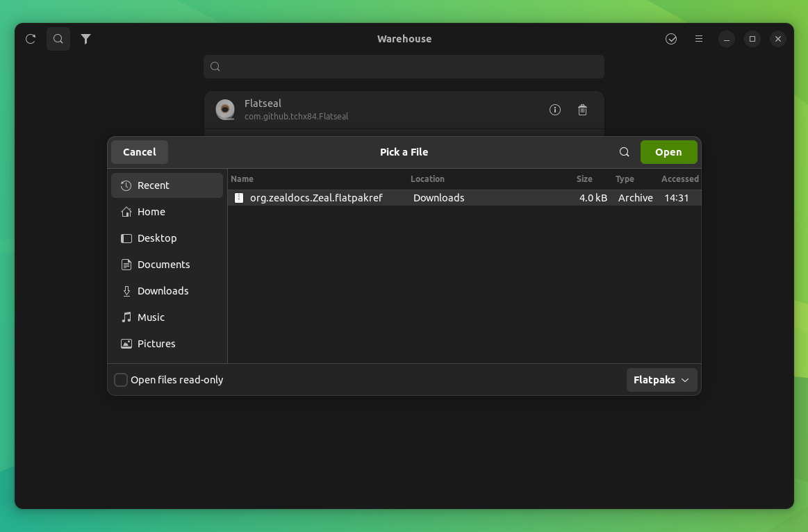Open the Warehouse hamburger menu
The width and height of the screenshot is (808, 532).
point(699,39)
